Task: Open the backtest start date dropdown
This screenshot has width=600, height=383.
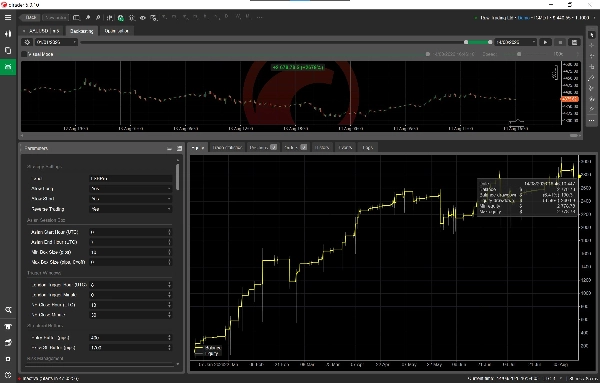Action: pos(56,42)
